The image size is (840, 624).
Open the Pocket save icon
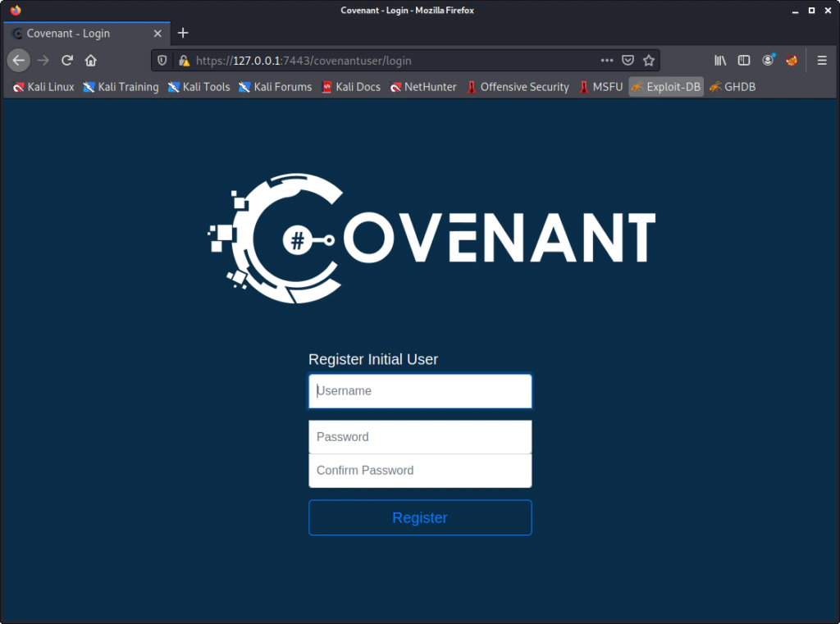(x=627, y=60)
